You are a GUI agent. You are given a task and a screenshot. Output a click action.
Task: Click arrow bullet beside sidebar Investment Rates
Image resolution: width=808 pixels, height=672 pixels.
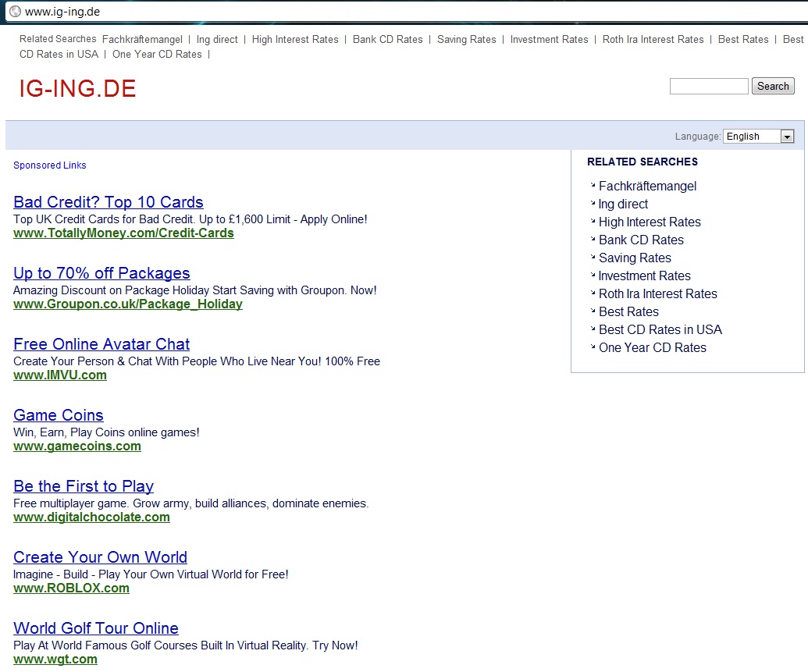click(x=593, y=275)
